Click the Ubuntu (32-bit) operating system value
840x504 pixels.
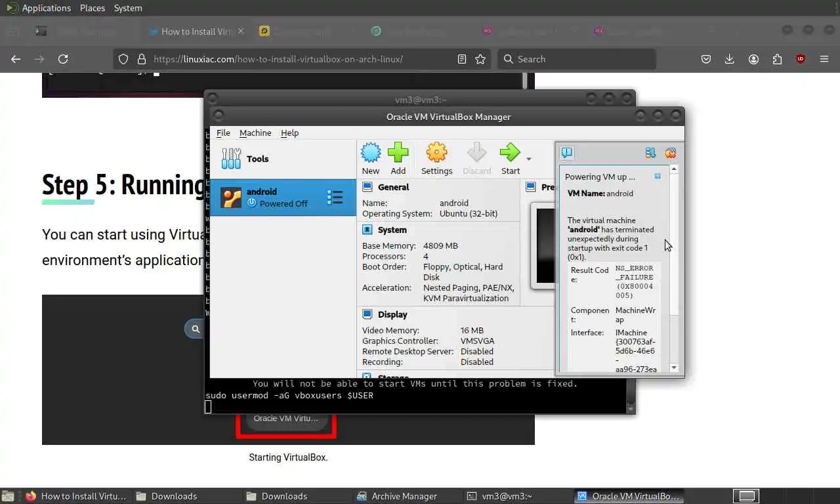tap(469, 213)
